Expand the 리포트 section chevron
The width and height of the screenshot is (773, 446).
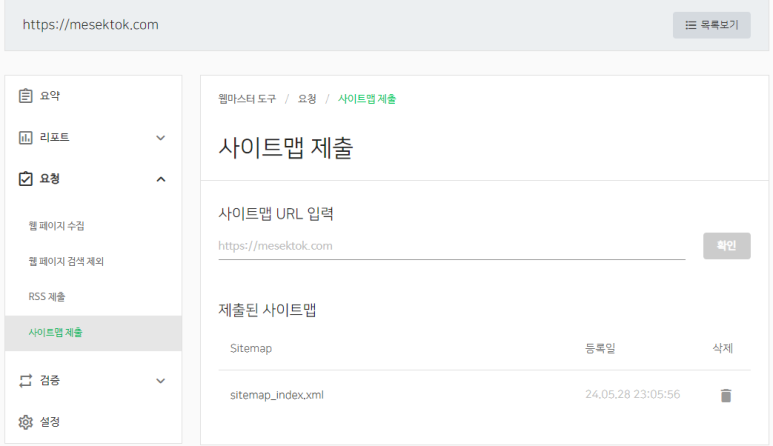(161, 137)
